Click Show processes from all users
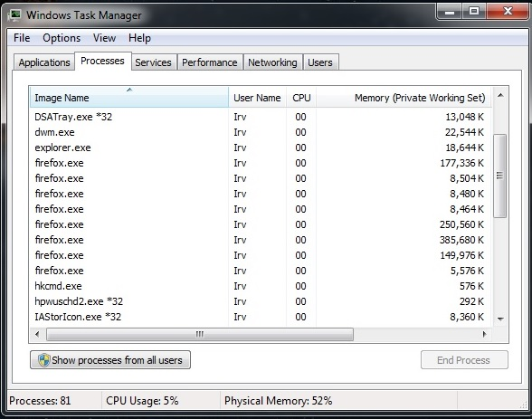 (x=110, y=360)
